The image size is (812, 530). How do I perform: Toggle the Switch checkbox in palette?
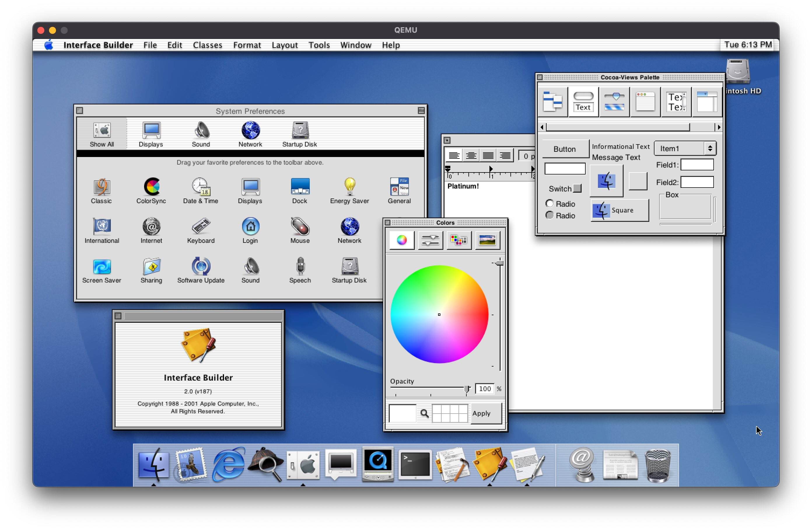tap(577, 188)
